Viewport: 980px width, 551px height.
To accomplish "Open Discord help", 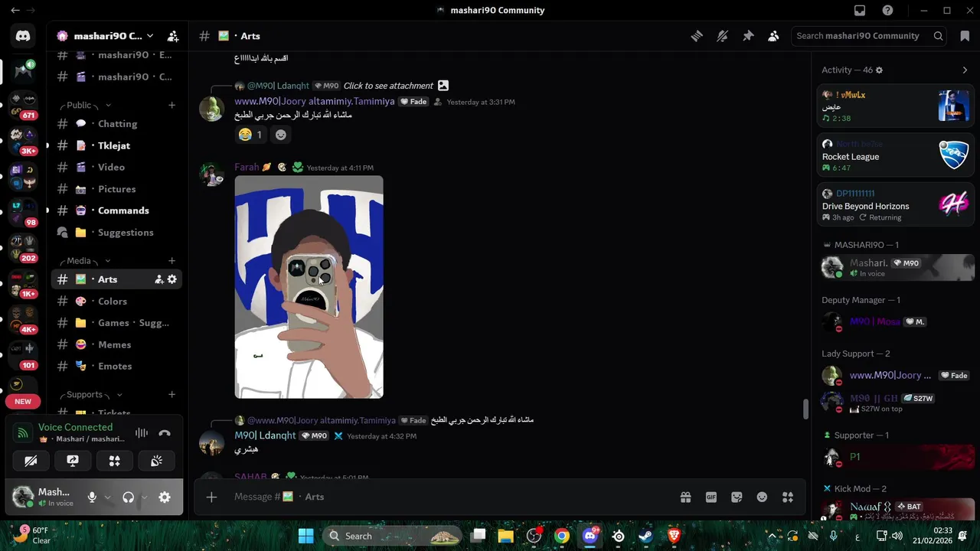I will 887,11.
